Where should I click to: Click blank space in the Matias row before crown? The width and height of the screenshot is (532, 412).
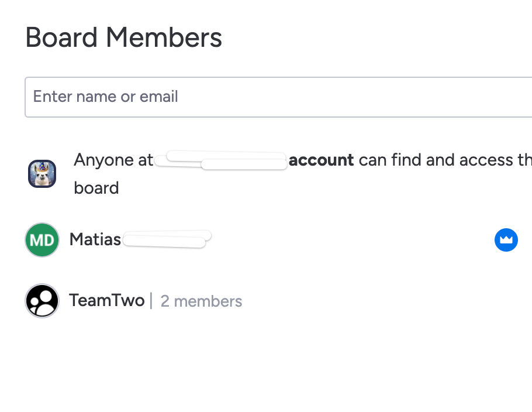pos(353,240)
